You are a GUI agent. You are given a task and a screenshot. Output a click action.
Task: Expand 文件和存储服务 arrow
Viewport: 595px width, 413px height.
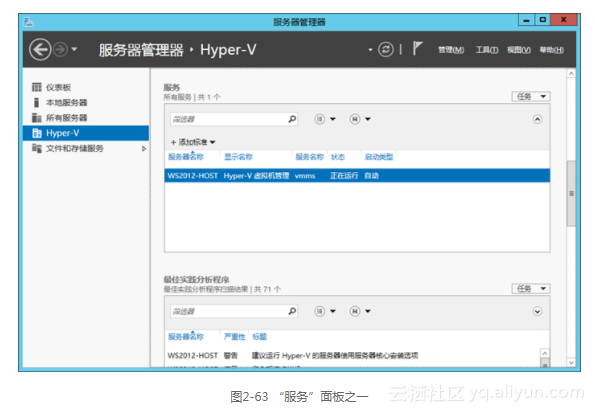tap(144, 149)
